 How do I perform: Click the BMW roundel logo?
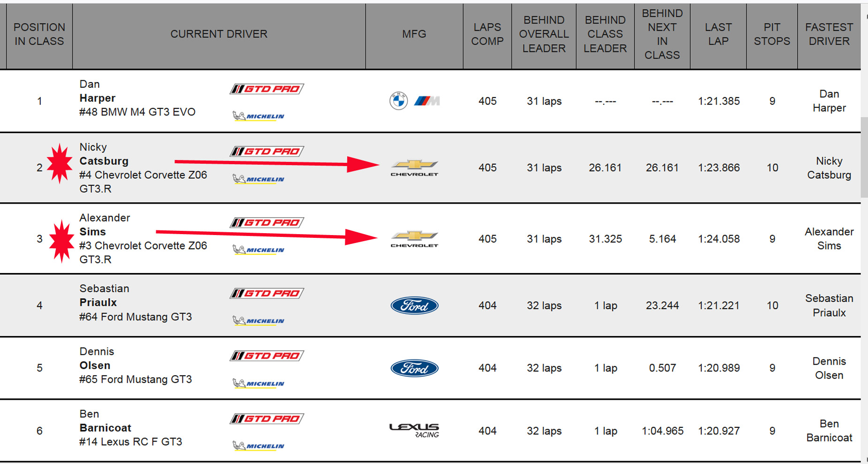(398, 101)
